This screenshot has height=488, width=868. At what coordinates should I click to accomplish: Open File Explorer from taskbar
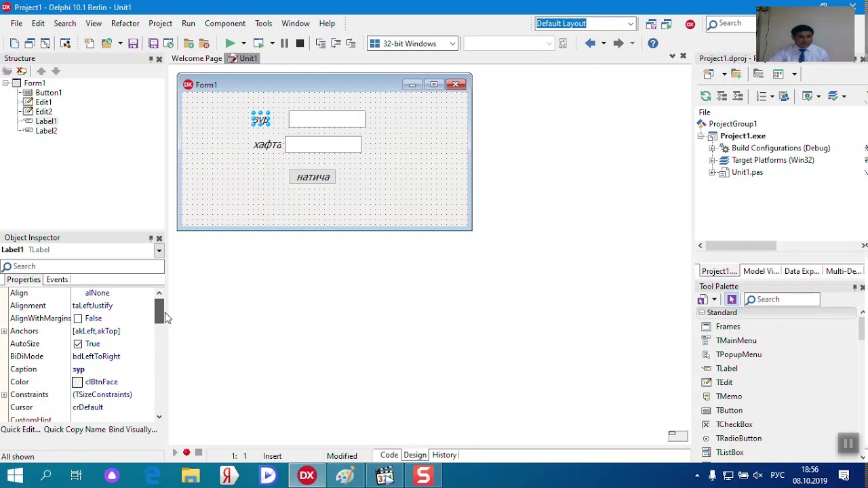click(x=191, y=475)
